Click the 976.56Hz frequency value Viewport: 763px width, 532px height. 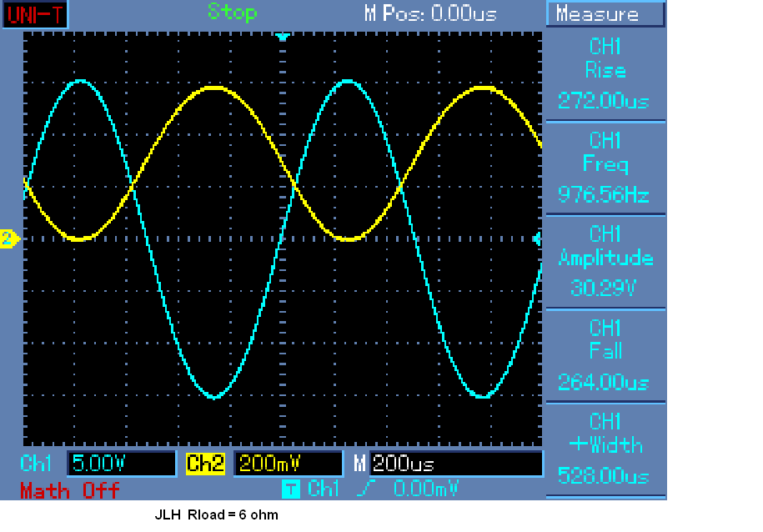pos(604,194)
